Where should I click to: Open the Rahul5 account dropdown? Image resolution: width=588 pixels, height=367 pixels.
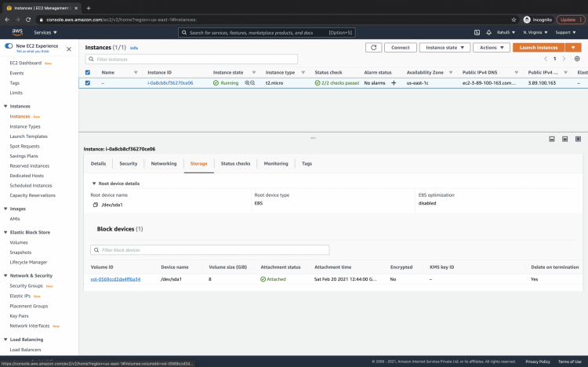click(506, 33)
